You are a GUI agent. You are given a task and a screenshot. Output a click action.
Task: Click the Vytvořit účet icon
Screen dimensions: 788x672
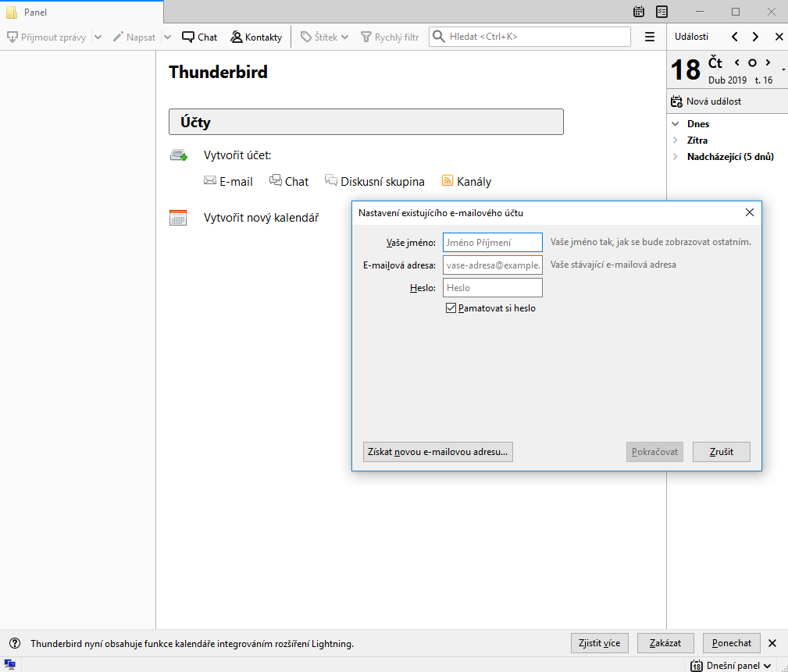178,155
